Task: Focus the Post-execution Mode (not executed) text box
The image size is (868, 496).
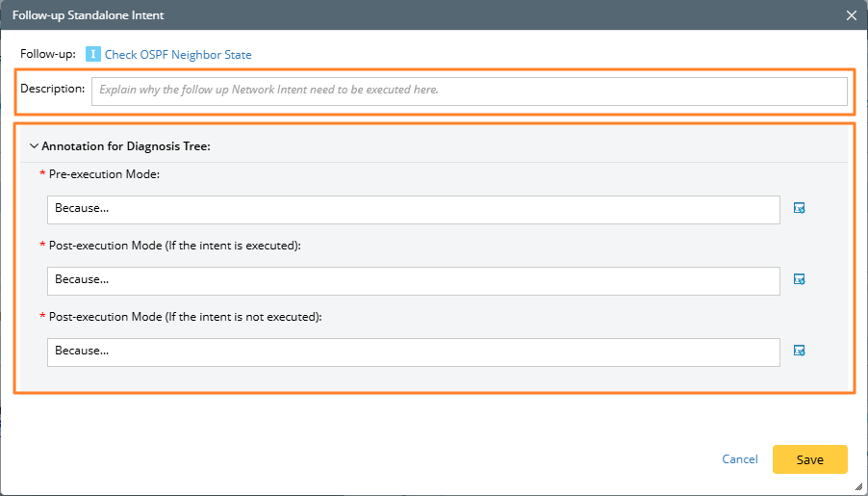Action: pyautogui.click(x=413, y=352)
